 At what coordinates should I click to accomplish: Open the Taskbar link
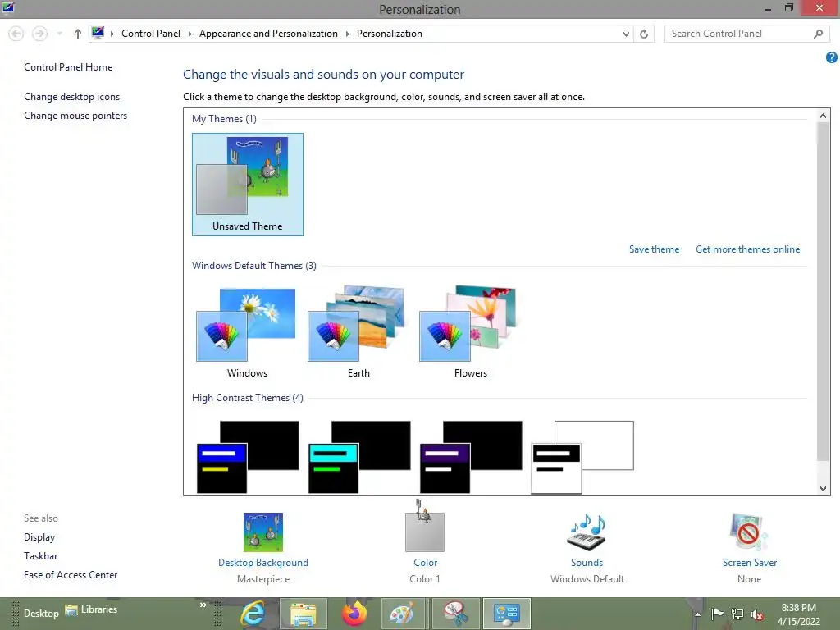point(41,555)
